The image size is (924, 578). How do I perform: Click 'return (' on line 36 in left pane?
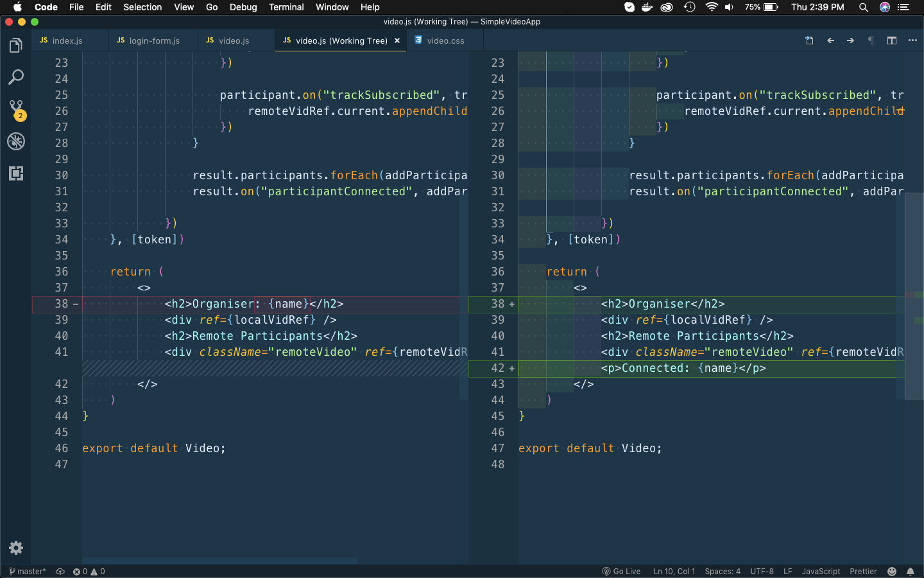(x=137, y=272)
